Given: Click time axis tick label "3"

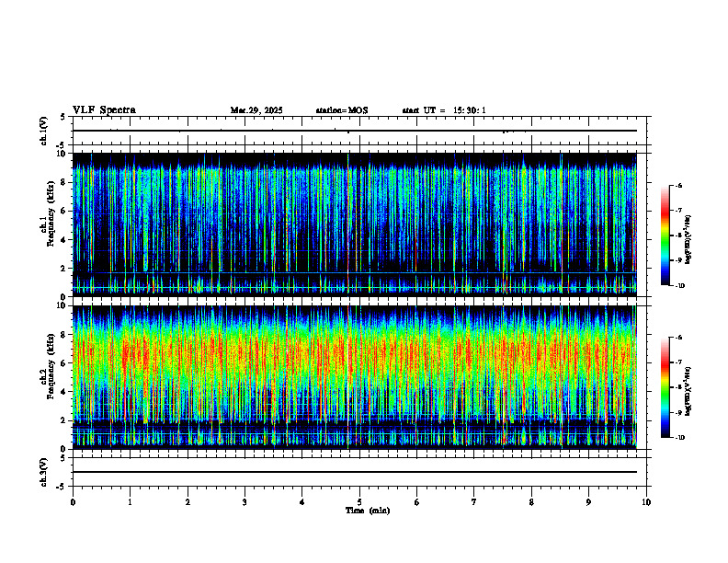Looking at the screenshot, I should click(x=245, y=502).
